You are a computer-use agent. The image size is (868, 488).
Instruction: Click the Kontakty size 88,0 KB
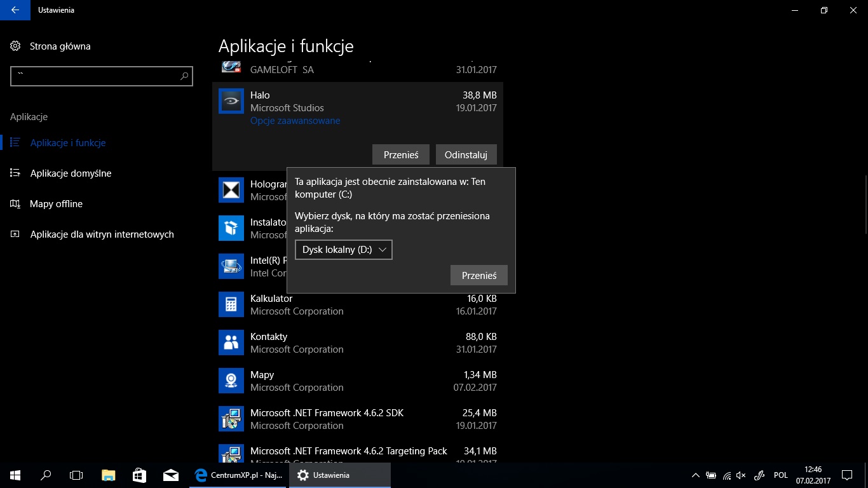click(481, 337)
